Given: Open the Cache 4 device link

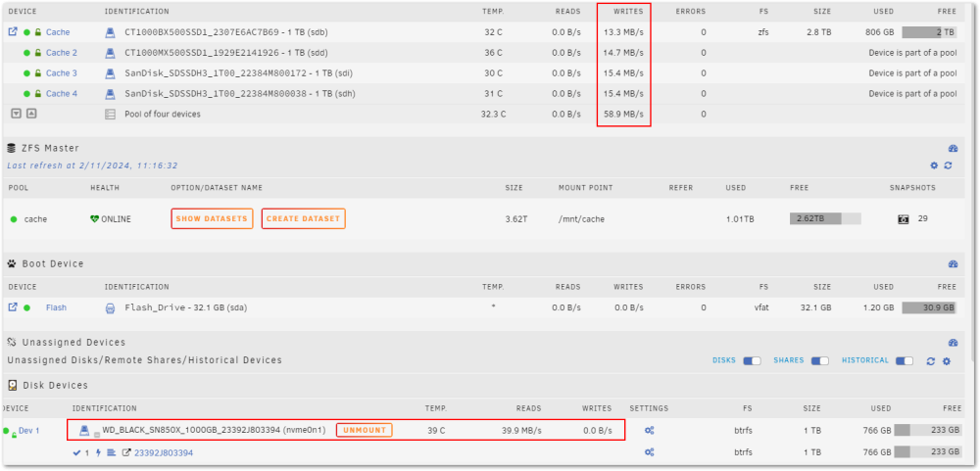Looking at the screenshot, I should coord(62,94).
